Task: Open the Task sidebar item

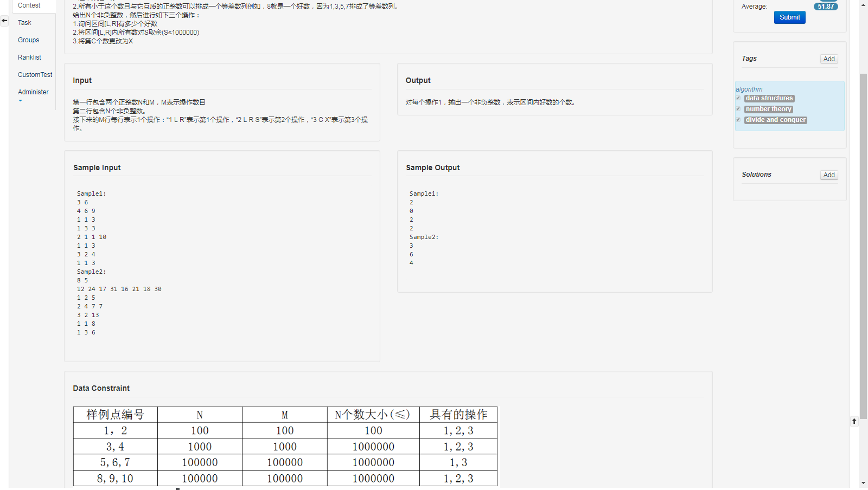Action: pyautogui.click(x=24, y=23)
